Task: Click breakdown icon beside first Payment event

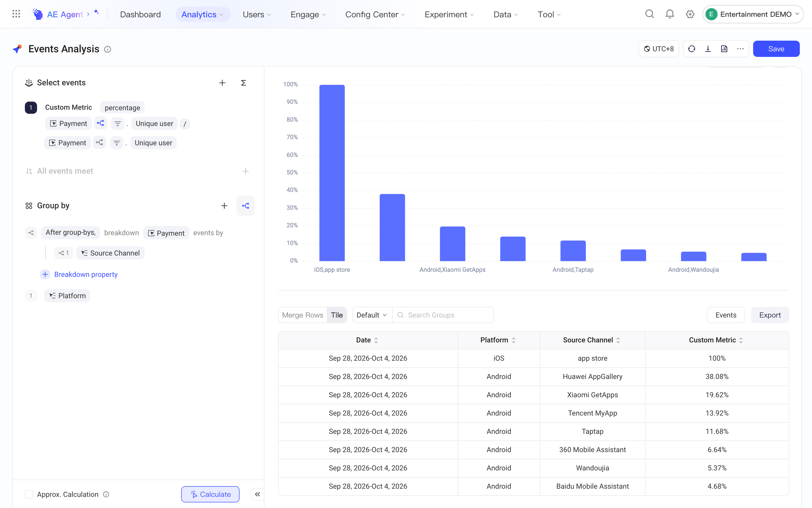Action: pos(100,123)
